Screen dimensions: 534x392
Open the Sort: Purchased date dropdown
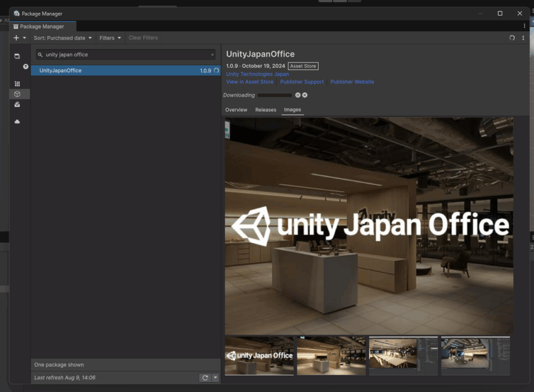point(63,38)
